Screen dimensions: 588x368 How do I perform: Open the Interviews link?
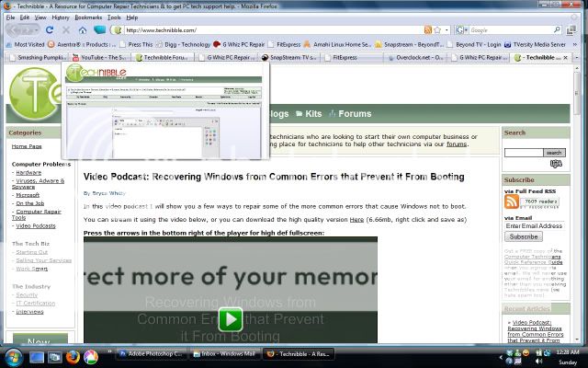pyautogui.click(x=29, y=312)
